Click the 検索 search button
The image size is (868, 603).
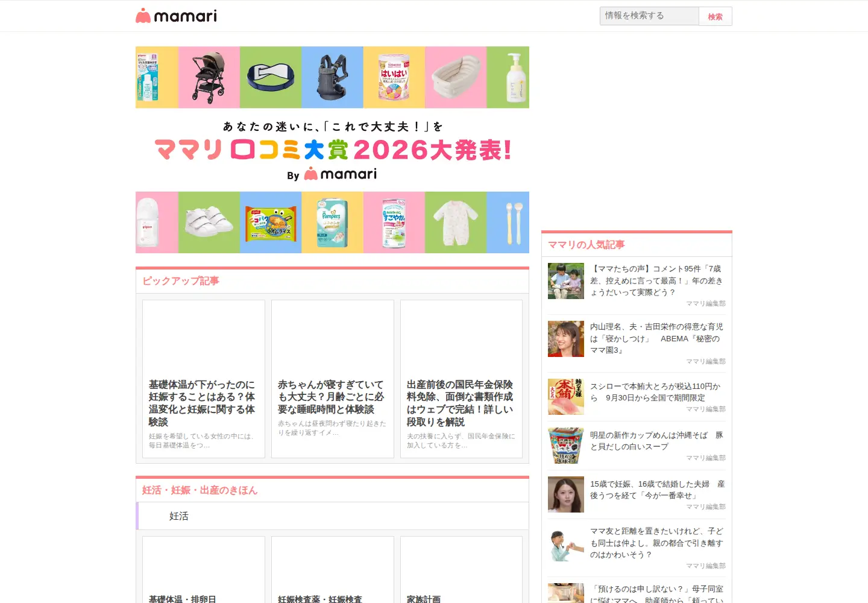[715, 16]
